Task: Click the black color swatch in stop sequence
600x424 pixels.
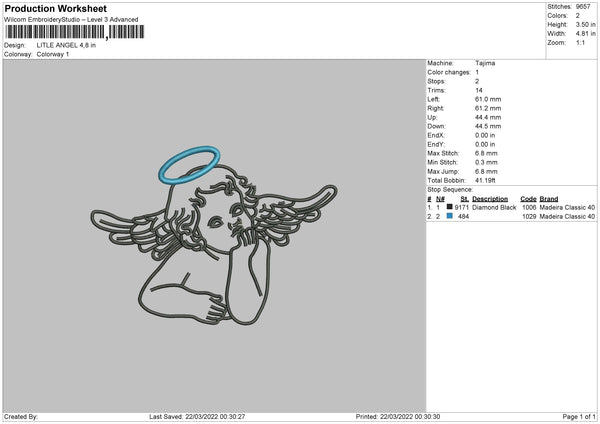Action: [x=450, y=207]
